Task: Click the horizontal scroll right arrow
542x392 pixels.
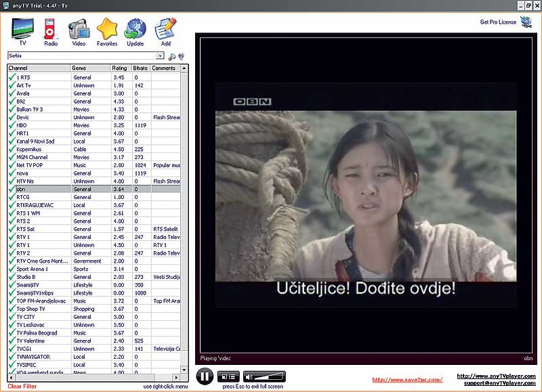Action: (177, 378)
